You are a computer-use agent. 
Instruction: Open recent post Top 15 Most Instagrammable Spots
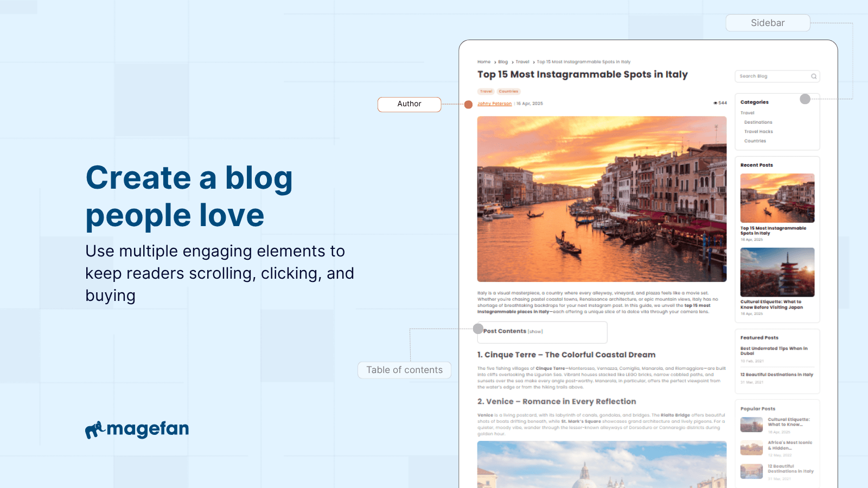[774, 230]
